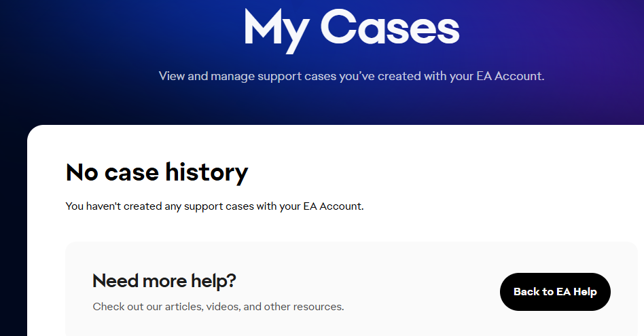Click the word "No" in the case history heading
This screenshot has width=644, height=336.
[83, 172]
